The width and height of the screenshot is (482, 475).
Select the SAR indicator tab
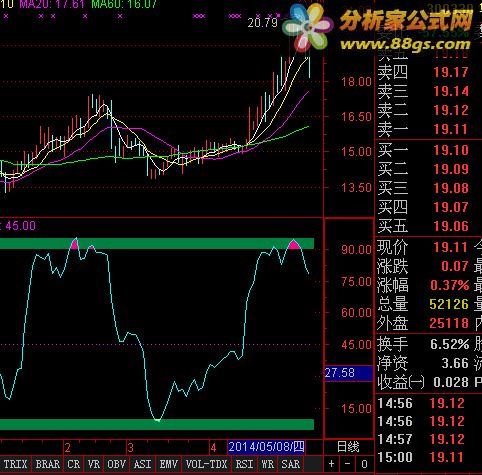291,464
